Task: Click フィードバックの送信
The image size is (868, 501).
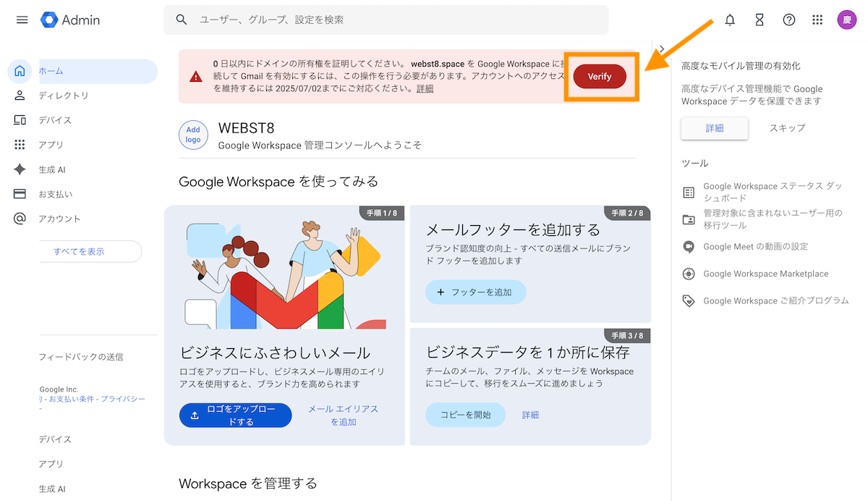Action: click(81, 357)
